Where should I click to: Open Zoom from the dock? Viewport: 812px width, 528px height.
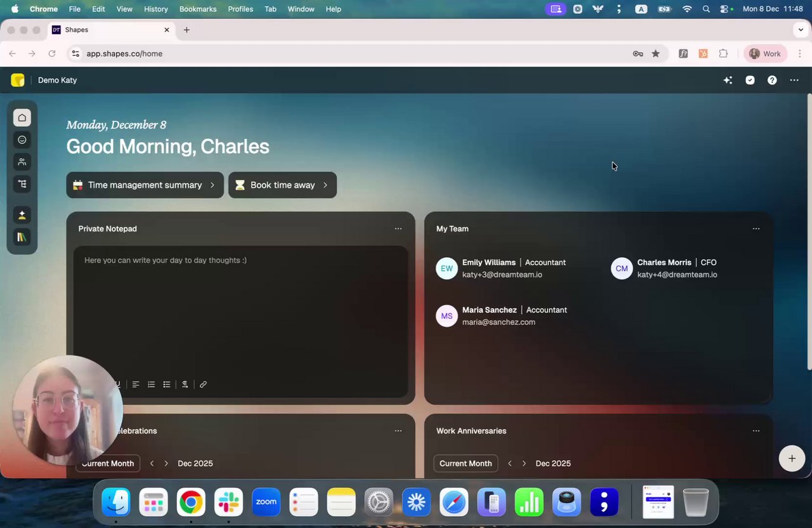[266, 502]
